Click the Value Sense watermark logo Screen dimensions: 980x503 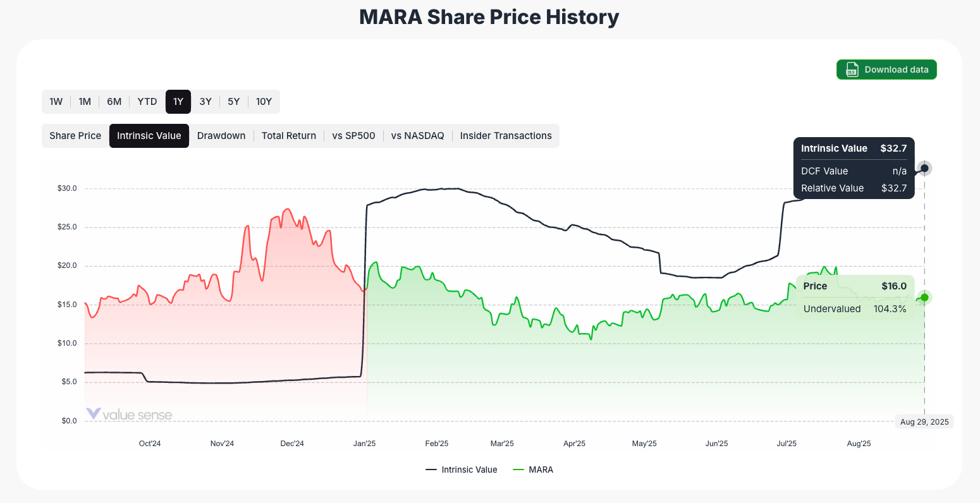click(129, 415)
